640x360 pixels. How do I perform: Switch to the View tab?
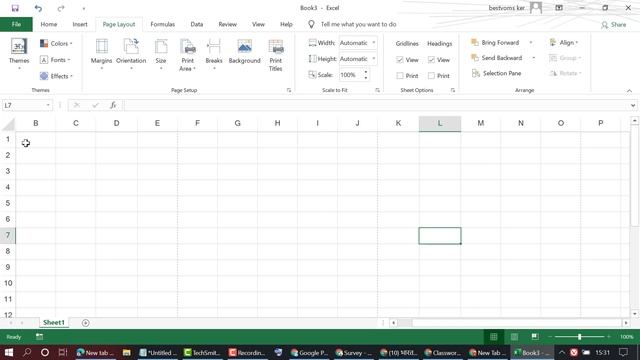(258, 24)
